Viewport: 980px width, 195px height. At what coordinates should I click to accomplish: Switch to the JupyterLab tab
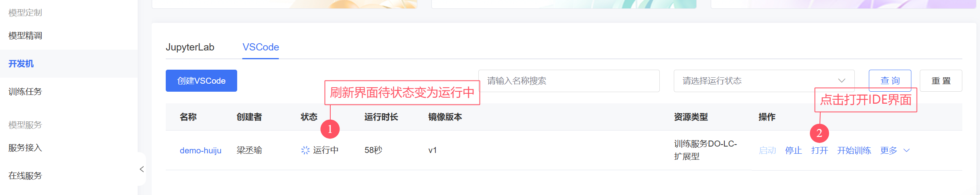pos(190,47)
